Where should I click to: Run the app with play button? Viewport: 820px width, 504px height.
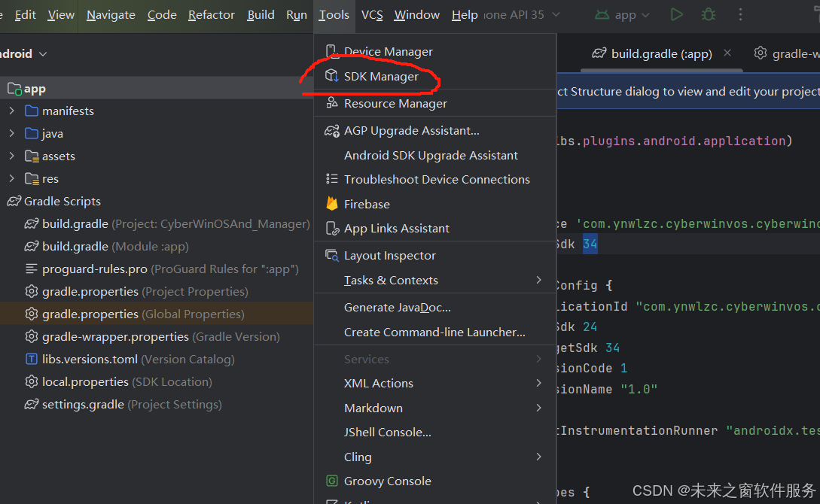pos(677,14)
